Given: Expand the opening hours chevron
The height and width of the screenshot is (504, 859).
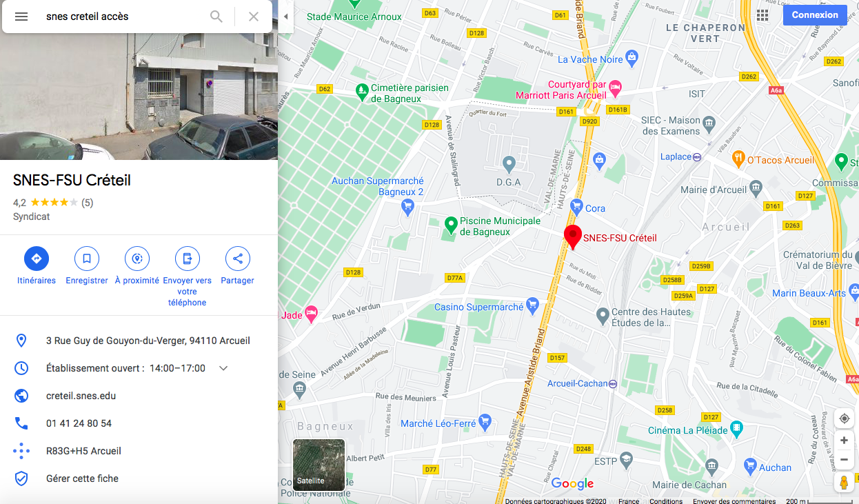Looking at the screenshot, I should click(223, 368).
